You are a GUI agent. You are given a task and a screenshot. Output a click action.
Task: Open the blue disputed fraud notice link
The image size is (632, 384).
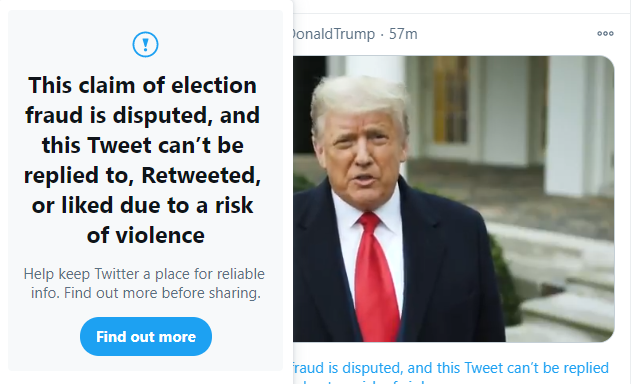click(451, 368)
